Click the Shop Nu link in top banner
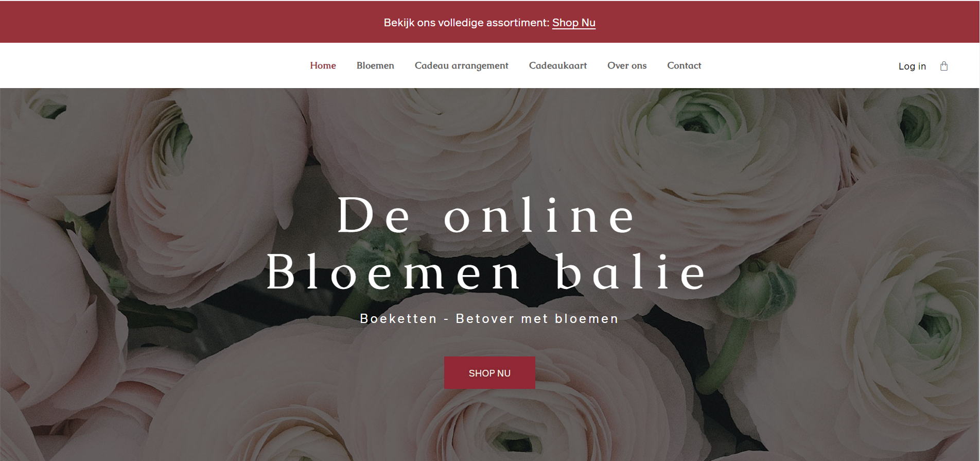This screenshot has width=980, height=461. pos(573,23)
